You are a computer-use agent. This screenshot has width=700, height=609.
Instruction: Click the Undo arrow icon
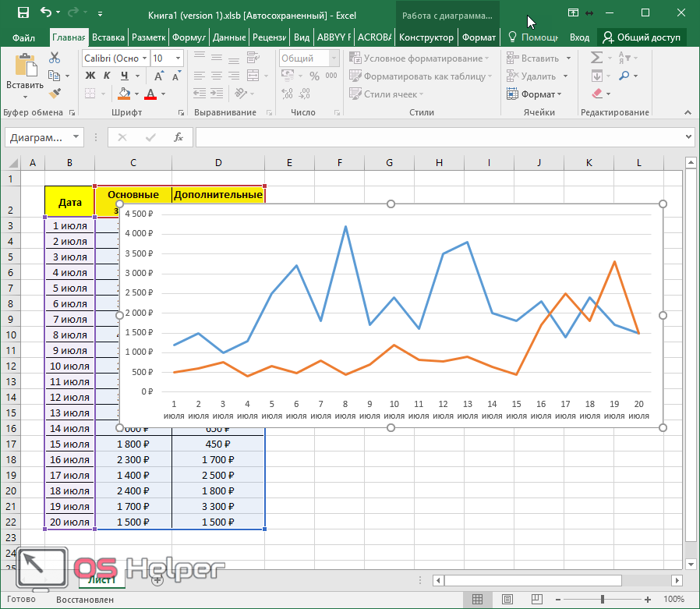coord(45,13)
